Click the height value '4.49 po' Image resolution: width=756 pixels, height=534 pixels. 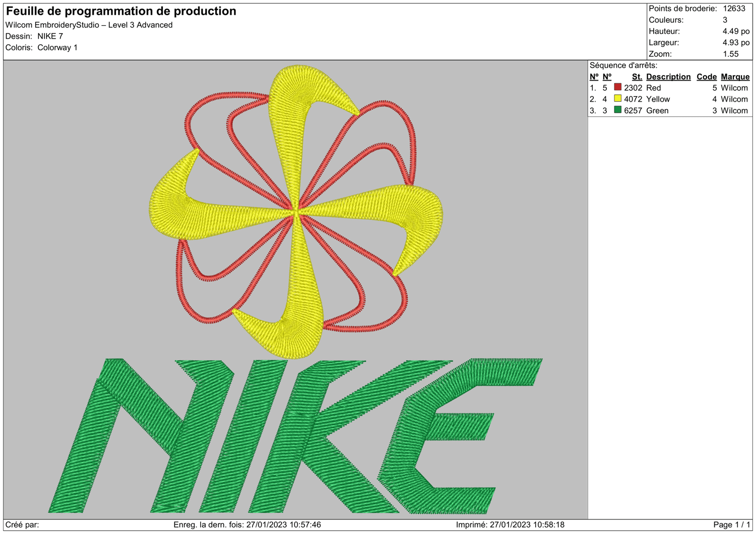pos(736,31)
